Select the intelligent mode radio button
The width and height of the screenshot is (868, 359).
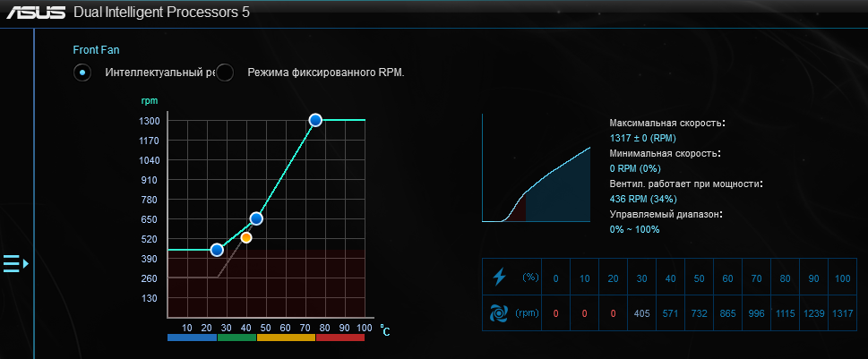click(x=82, y=73)
